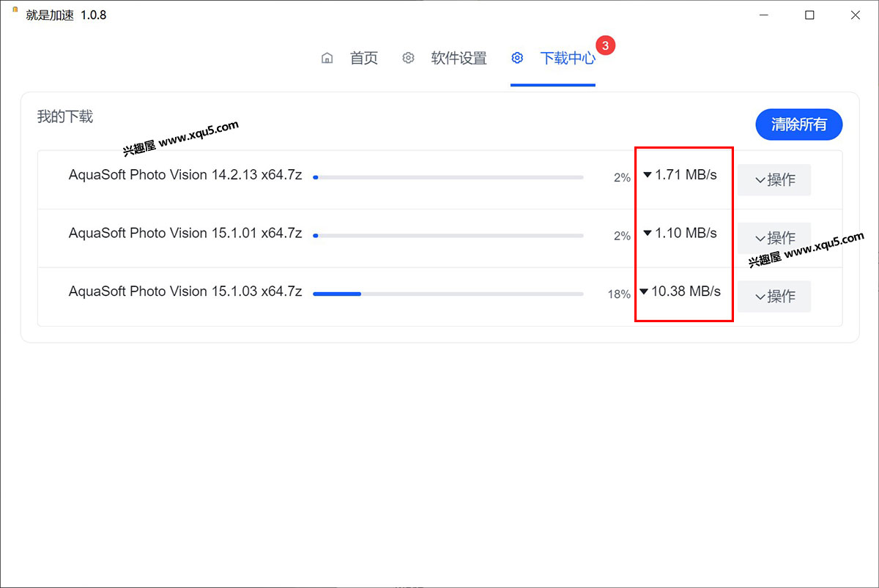Maximize the 就是加速 window

click(809, 15)
